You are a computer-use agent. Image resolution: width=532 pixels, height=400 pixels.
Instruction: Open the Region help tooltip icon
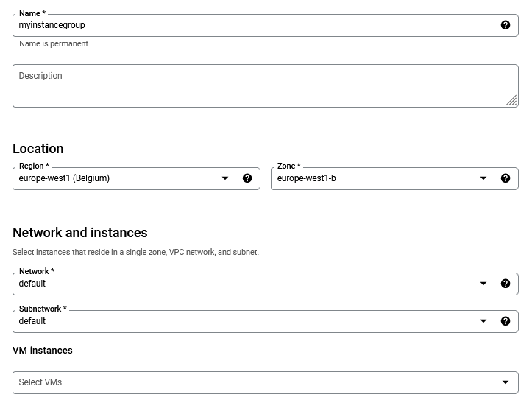coord(247,178)
